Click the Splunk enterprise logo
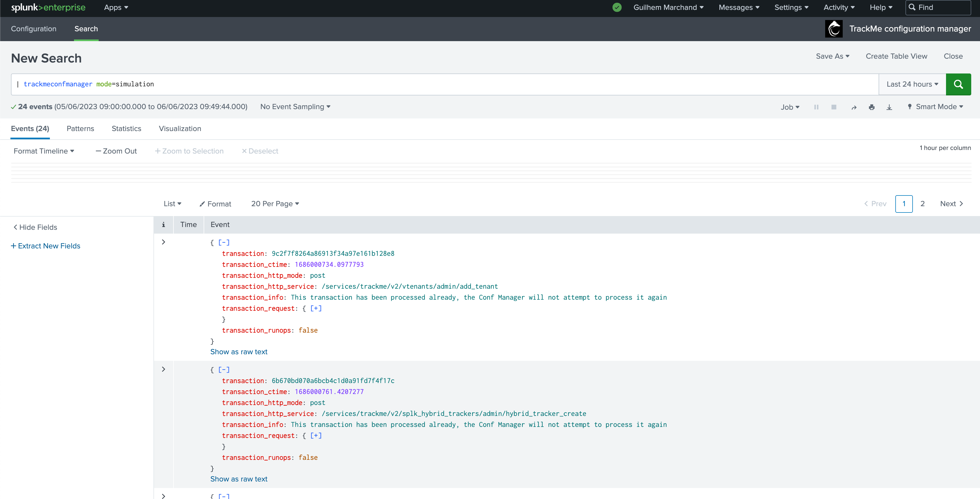The height and width of the screenshot is (499, 980). [x=48, y=8]
